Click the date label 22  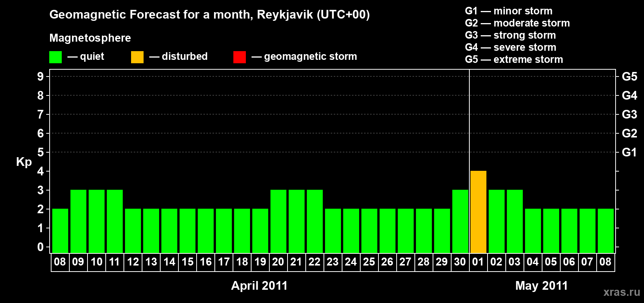[x=314, y=262]
